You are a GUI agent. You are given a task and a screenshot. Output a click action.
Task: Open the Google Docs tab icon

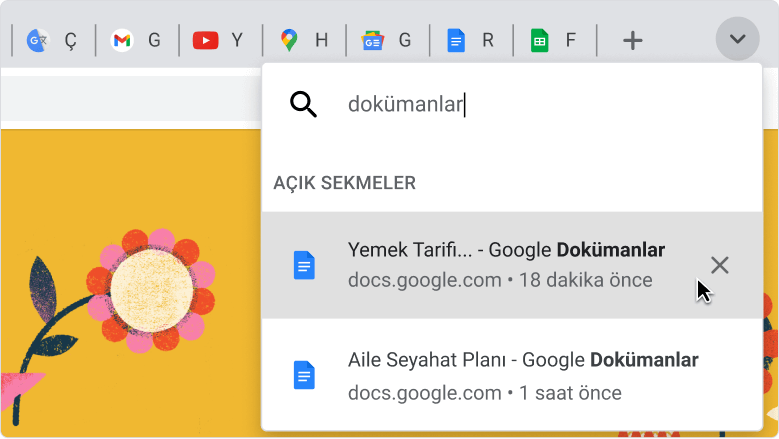pyautogui.click(x=456, y=40)
